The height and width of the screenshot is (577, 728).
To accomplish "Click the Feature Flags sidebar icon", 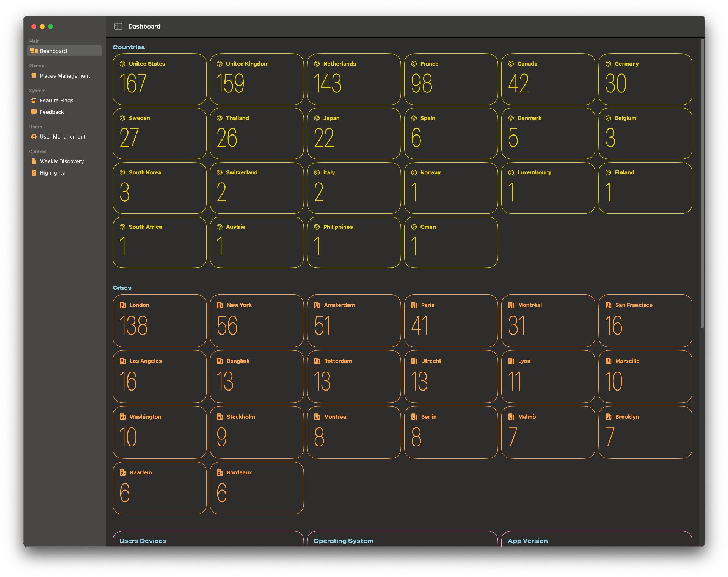I will tap(34, 100).
